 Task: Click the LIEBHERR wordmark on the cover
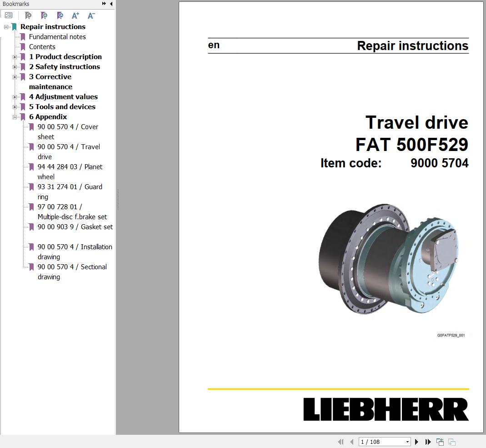386,409
